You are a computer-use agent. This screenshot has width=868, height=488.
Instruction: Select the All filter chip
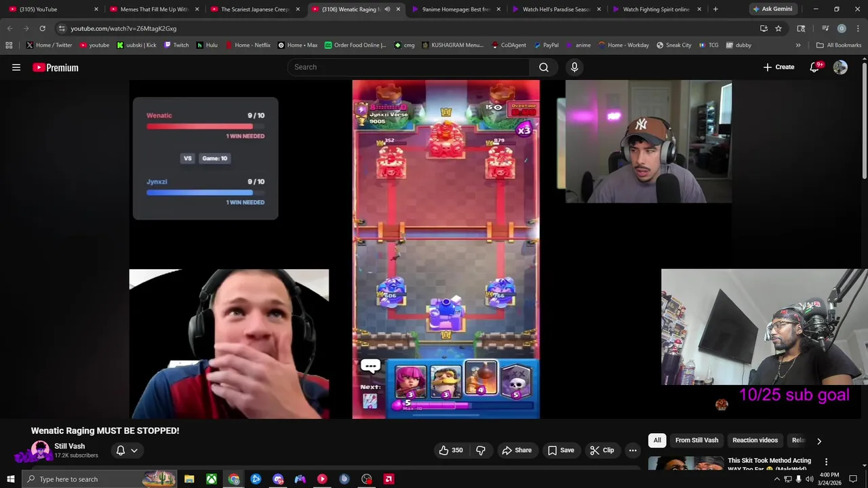point(657,441)
